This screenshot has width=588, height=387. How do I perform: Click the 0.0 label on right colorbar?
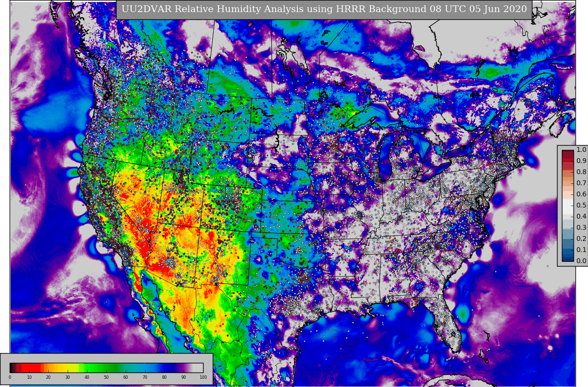click(x=581, y=261)
